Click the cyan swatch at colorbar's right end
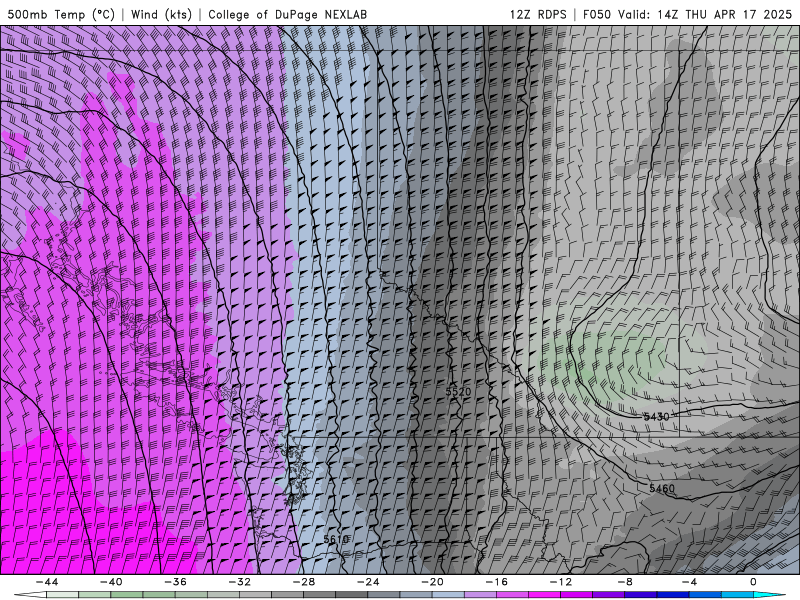800x600 pixels. point(769,595)
